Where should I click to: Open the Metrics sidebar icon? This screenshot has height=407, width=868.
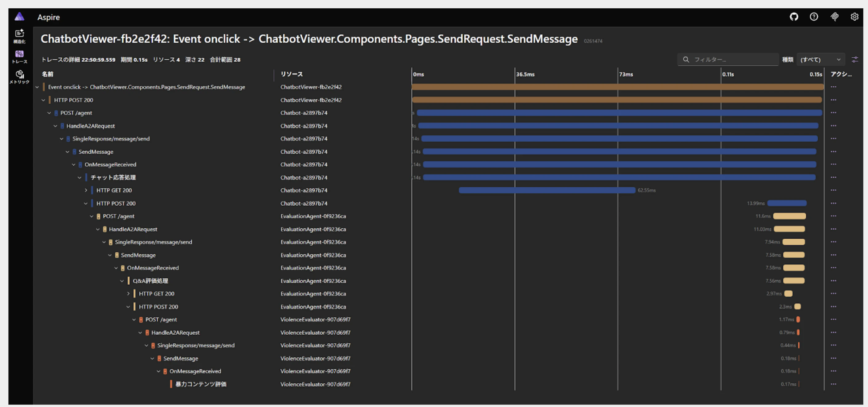tap(19, 76)
